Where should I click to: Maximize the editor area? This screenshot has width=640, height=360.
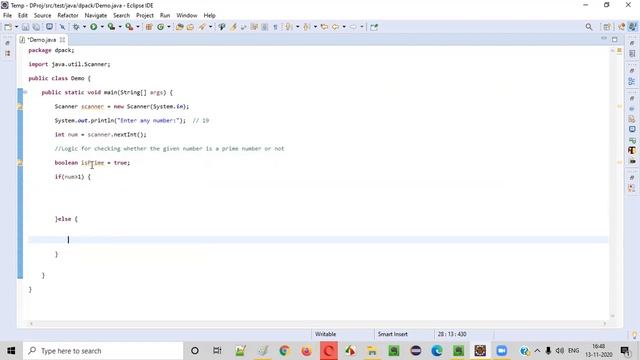[615, 39]
